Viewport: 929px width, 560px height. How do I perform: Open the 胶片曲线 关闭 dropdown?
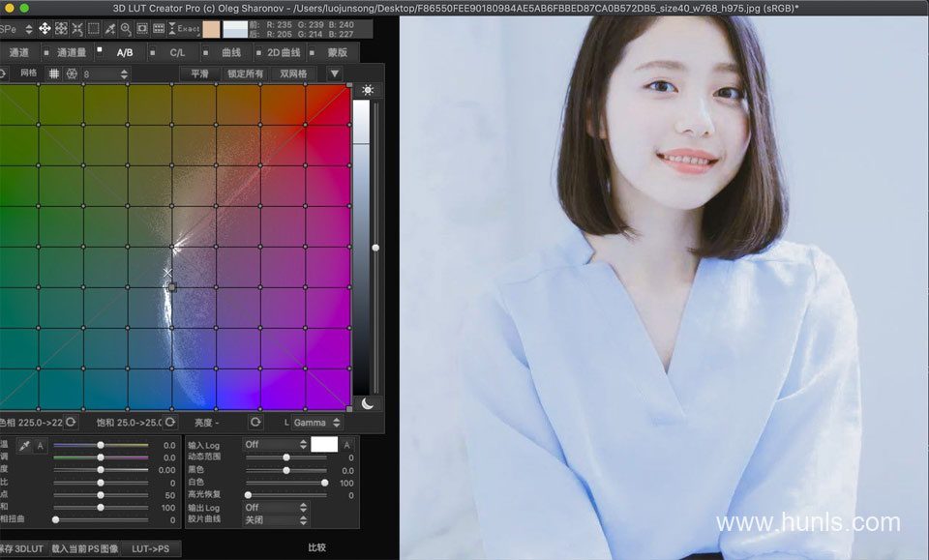click(x=275, y=519)
